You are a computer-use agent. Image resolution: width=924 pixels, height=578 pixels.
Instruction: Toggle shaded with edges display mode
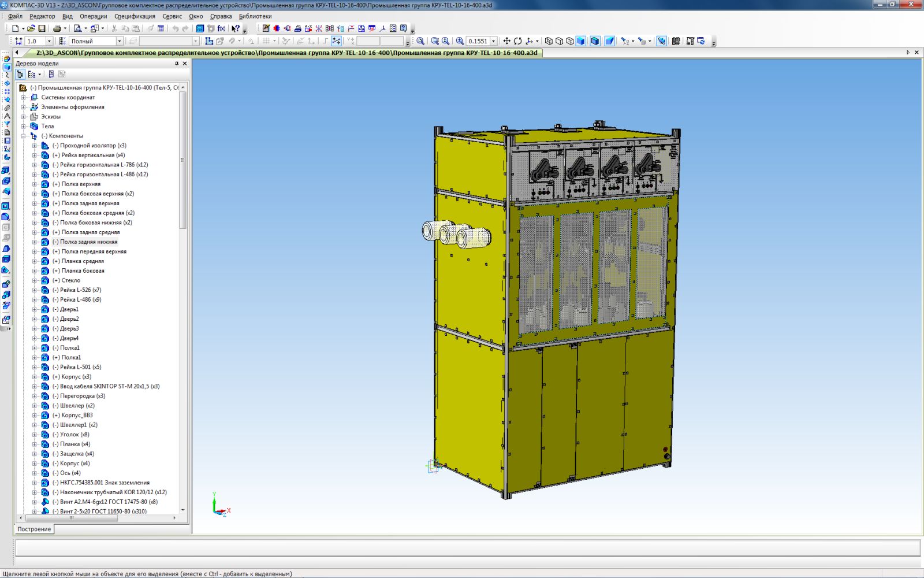click(x=595, y=41)
